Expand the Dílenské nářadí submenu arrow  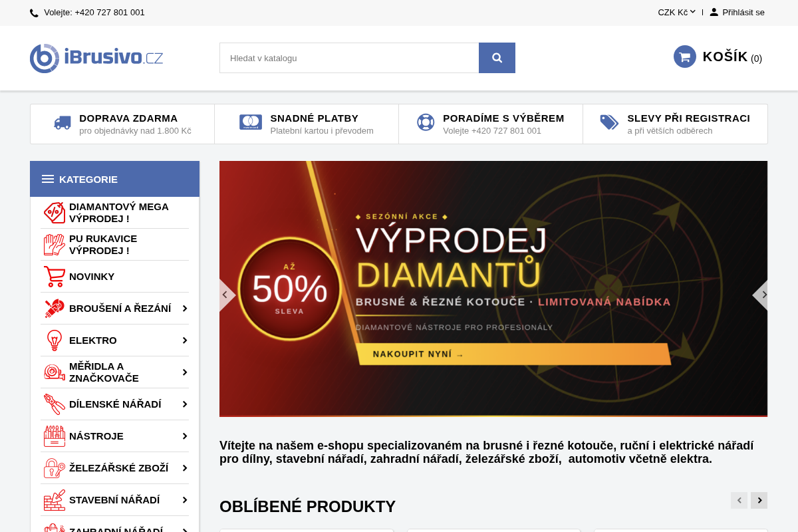185,404
